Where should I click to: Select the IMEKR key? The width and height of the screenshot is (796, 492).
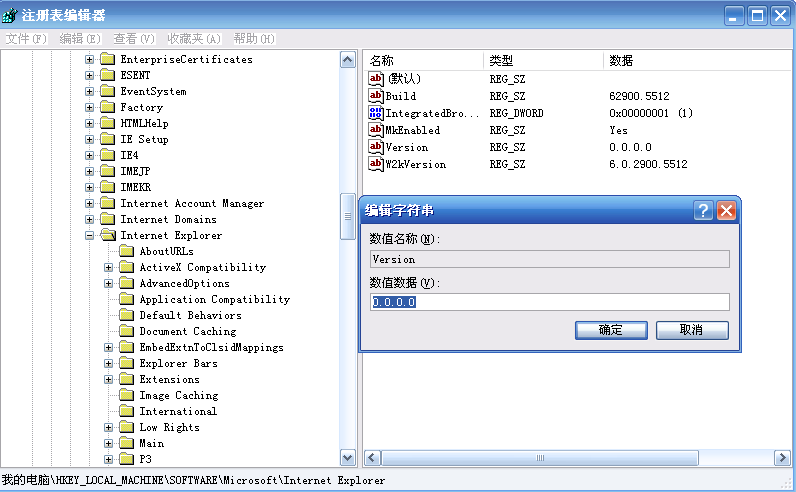click(136, 187)
